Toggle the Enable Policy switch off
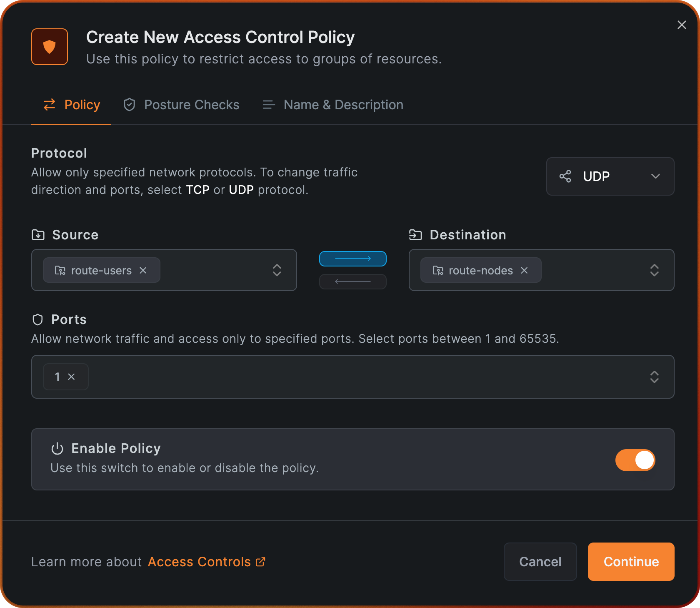The image size is (700, 608). 635,460
